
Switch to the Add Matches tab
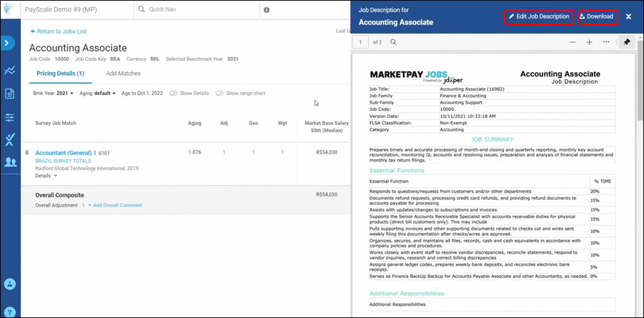point(123,74)
